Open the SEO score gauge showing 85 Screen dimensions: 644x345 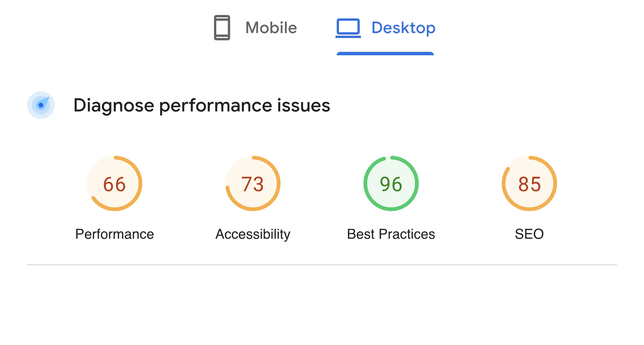(x=529, y=184)
